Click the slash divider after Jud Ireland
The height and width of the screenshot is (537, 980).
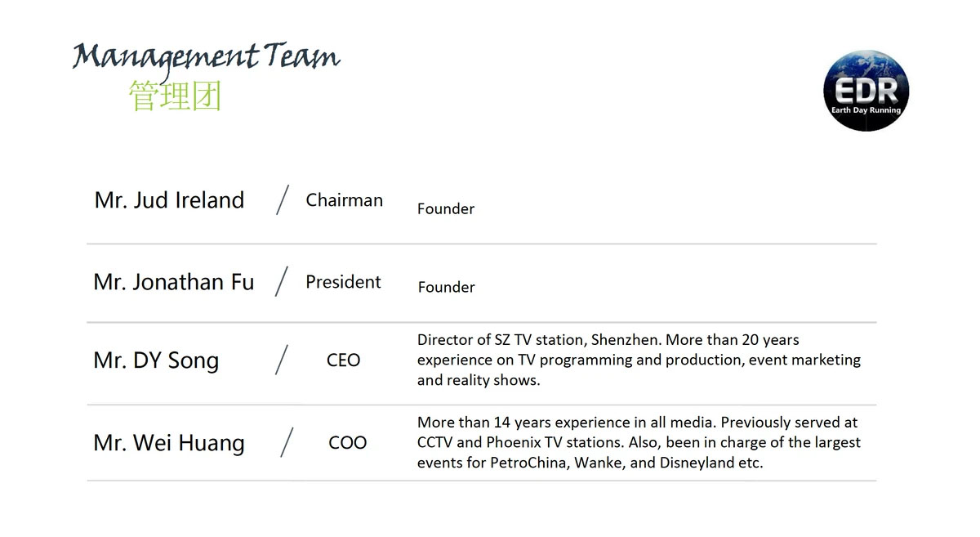click(283, 200)
